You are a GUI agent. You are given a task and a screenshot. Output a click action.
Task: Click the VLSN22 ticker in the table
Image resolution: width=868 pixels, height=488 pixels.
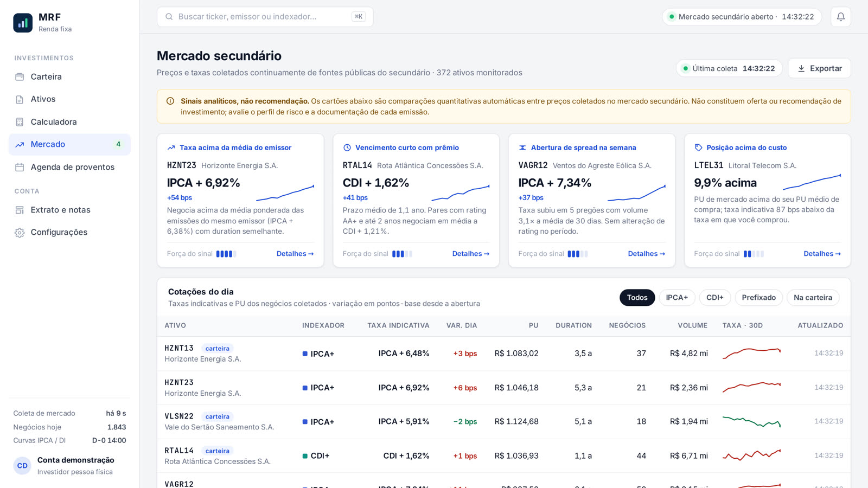pyautogui.click(x=179, y=416)
